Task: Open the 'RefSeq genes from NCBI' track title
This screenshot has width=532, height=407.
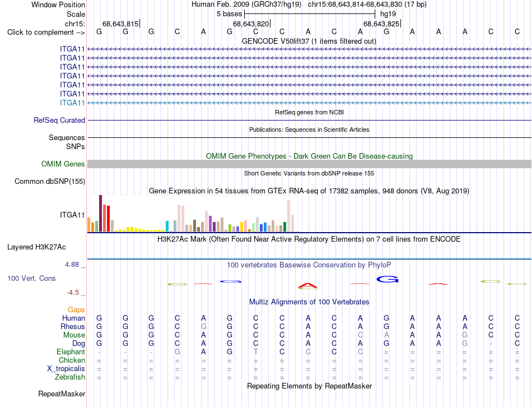Action: [309, 112]
